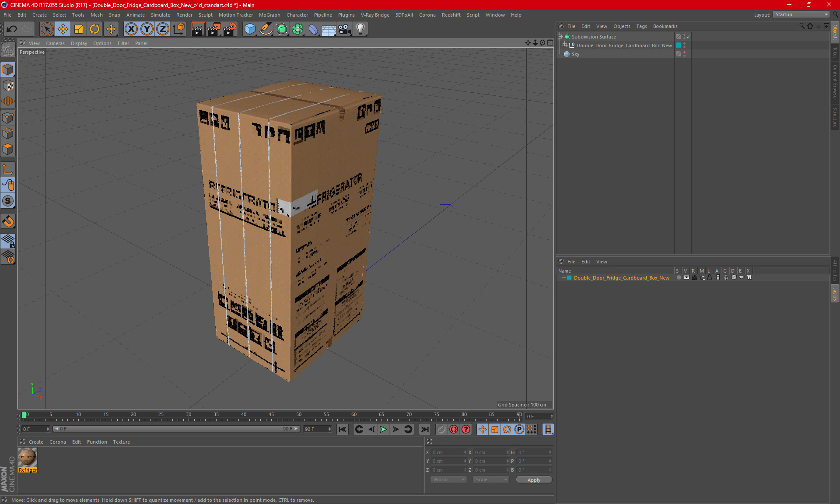Screen dimensions: 840x504
Task: Toggle Y axis lock
Action: [x=147, y=29]
